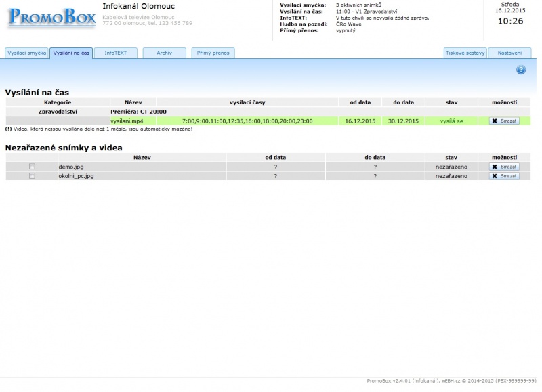This screenshot has width=542, height=392.
Task: Open the Přímý přenos tab
Action: 213,53
